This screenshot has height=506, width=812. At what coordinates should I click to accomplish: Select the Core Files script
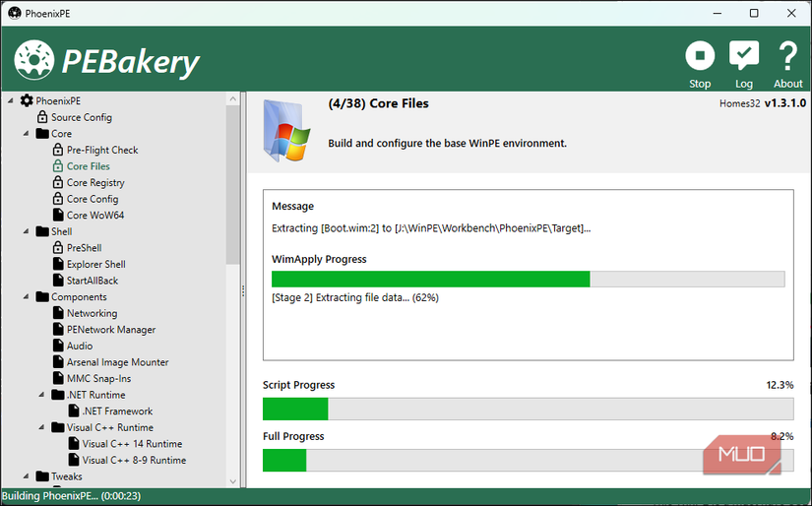point(88,166)
